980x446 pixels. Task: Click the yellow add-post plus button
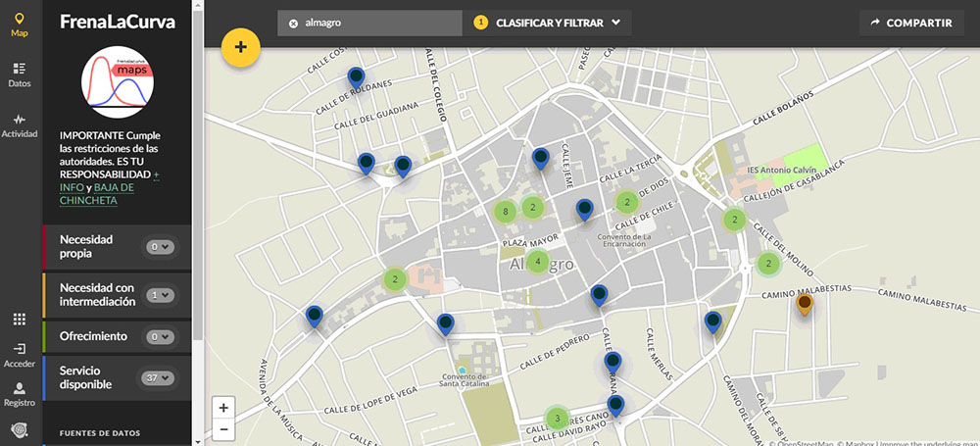tap(240, 47)
